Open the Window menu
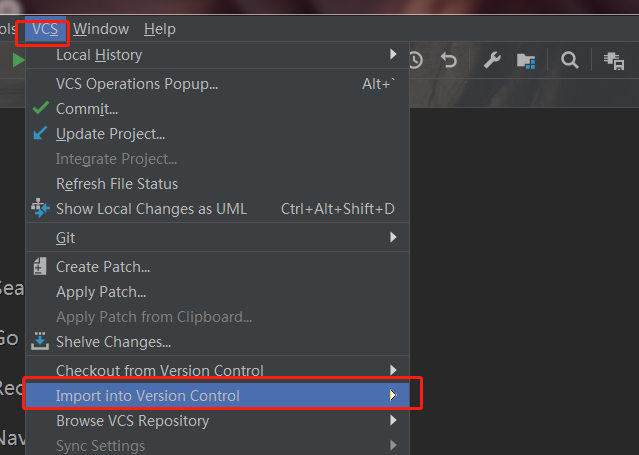 tap(101, 29)
